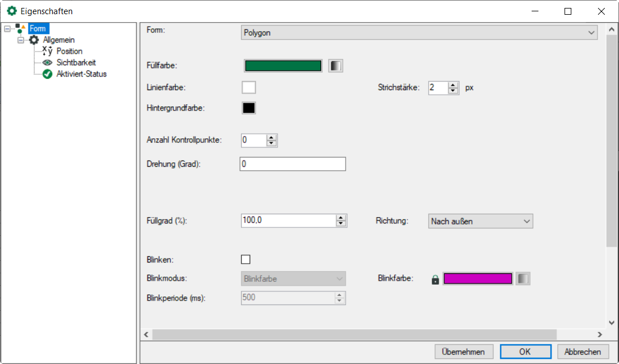Click the vertical scrollbar down arrow
Viewport: 619px width, 364px height.
tap(612, 323)
